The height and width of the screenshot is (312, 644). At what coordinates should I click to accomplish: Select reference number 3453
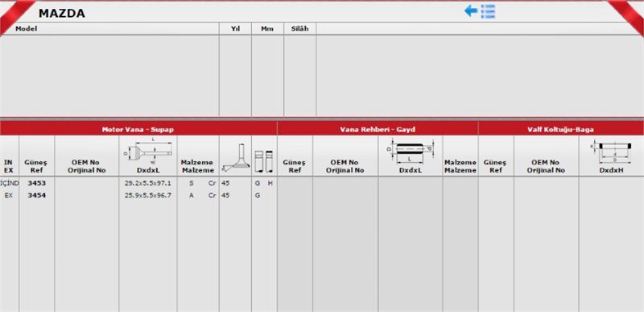36,183
